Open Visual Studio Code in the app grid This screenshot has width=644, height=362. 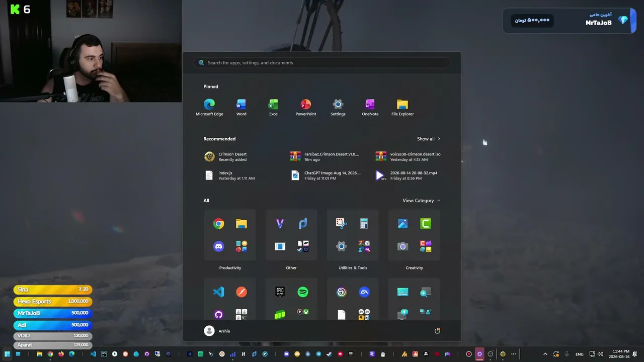coord(218,292)
